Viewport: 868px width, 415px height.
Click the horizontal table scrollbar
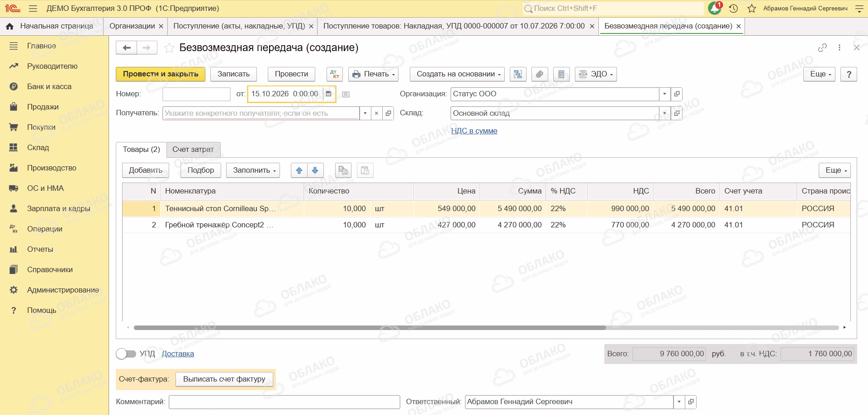tap(370, 328)
